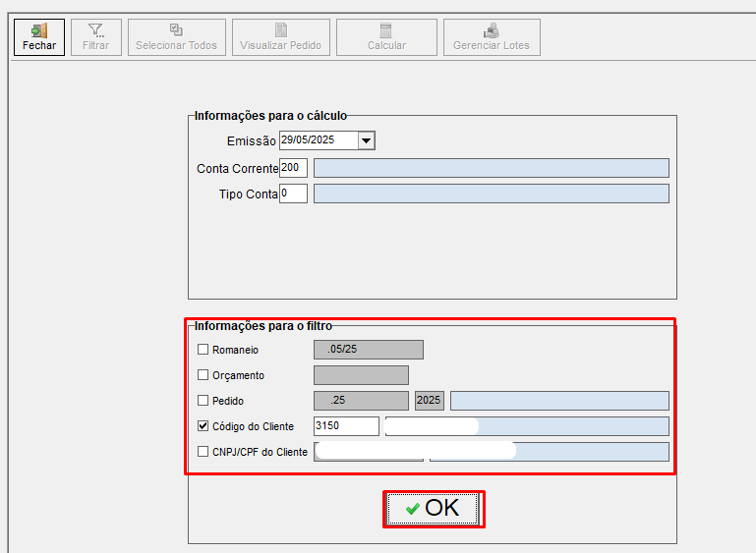The image size is (756, 553).
Task: Click the Filtrar funnel icon
Action: point(95,30)
